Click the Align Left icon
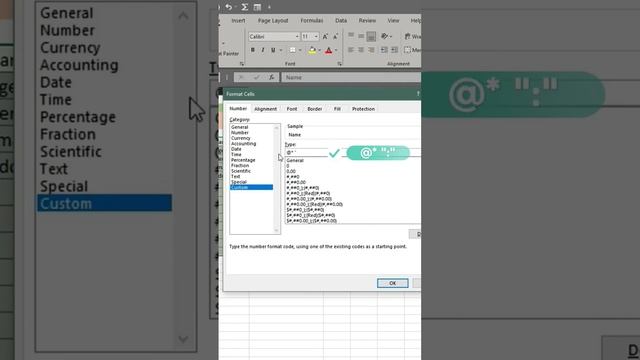The width and height of the screenshot is (640, 360). point(351,50)
